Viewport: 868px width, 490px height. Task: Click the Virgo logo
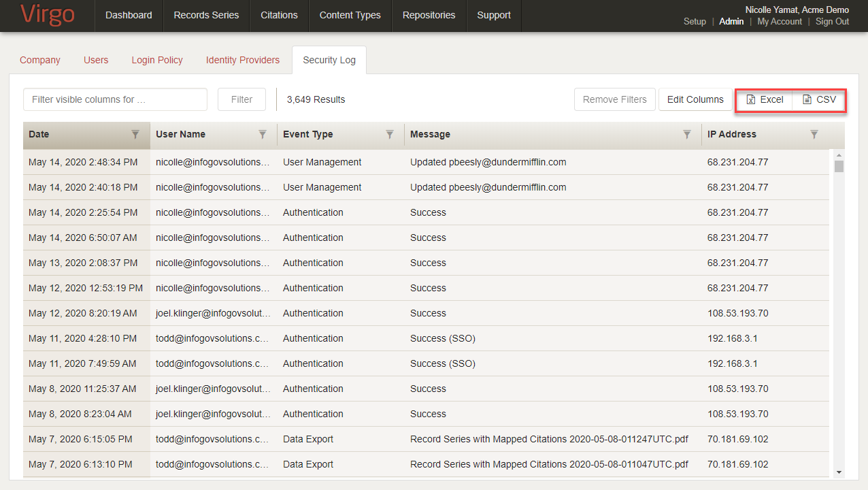(x=47, y=15)
